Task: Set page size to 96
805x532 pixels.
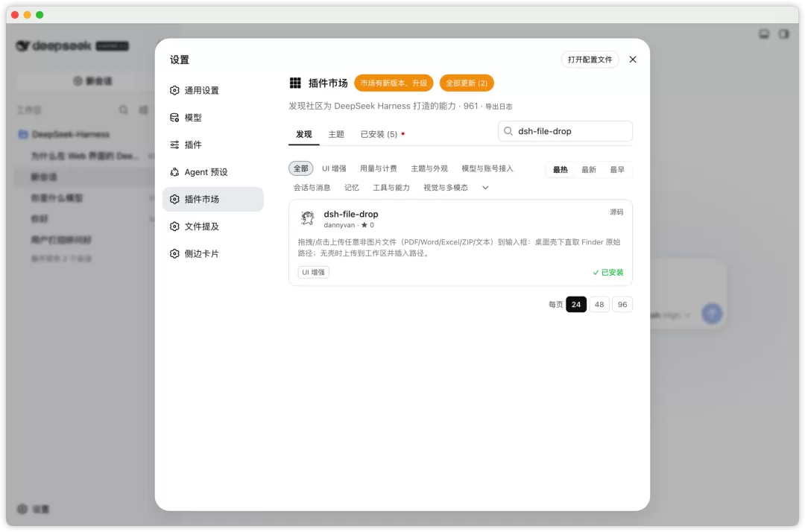Action: click(x=622, y=305)
